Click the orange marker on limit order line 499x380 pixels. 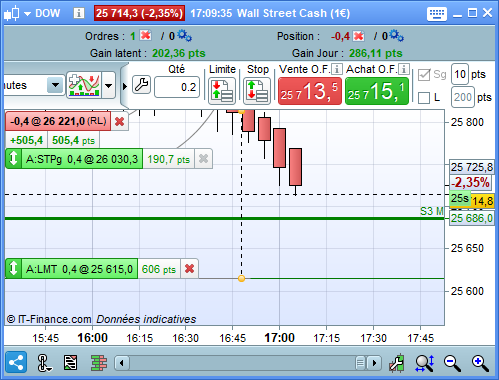[242, 278]
